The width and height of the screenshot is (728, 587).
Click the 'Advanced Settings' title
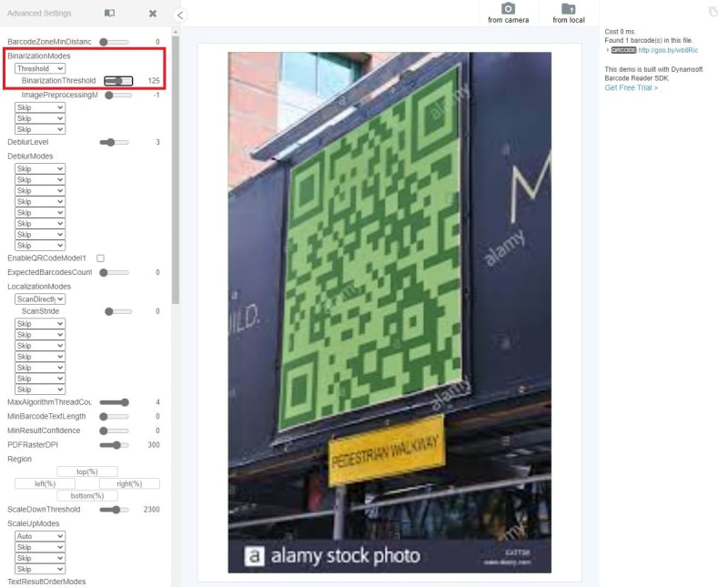point(39,14)
